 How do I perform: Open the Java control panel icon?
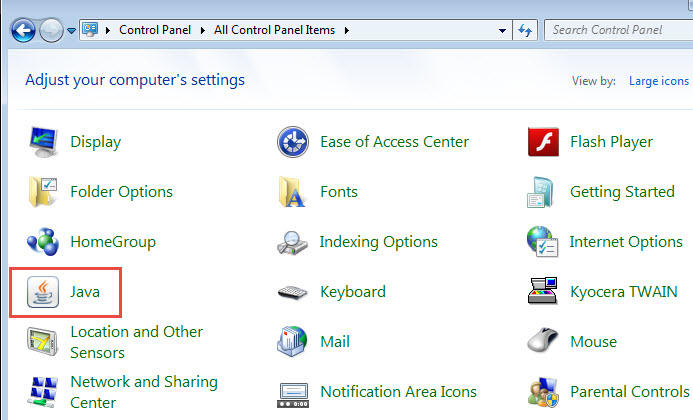43,292
